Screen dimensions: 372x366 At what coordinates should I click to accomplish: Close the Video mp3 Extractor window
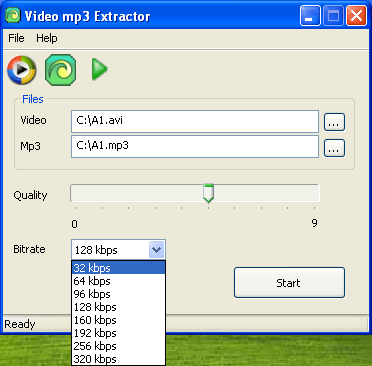357,16
